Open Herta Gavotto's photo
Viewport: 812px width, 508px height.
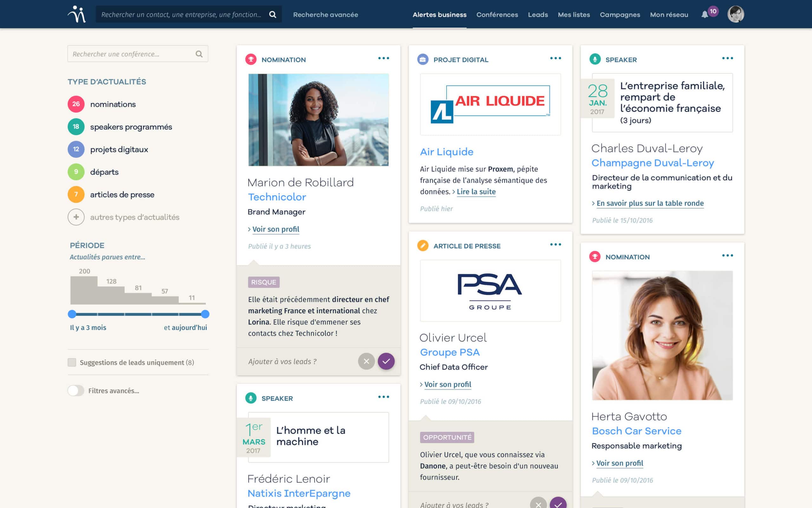662,335
